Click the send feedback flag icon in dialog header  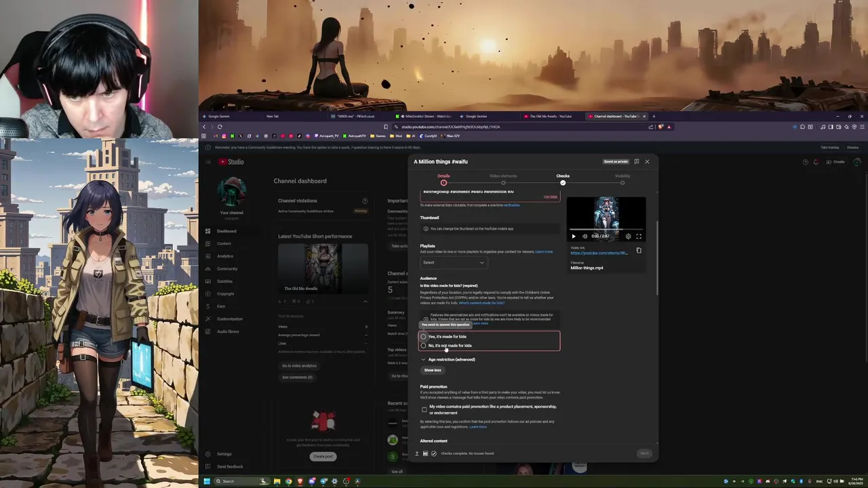point(636,161)
